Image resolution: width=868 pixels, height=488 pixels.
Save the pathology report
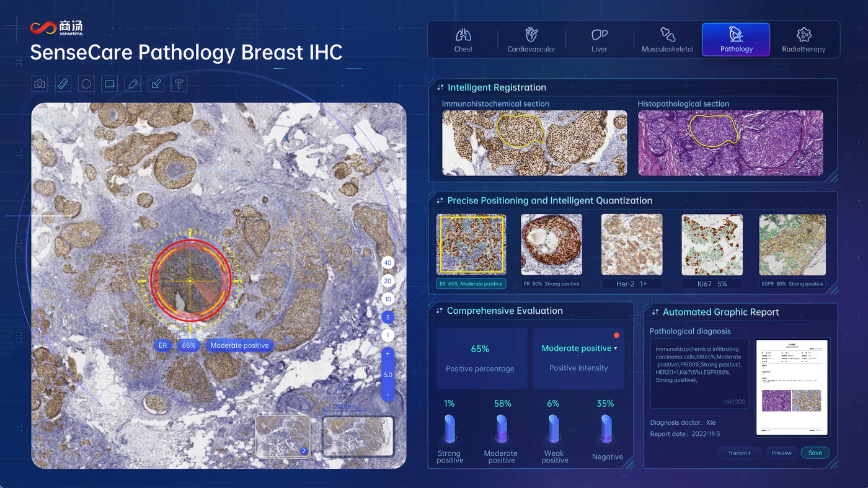(815, 453)
